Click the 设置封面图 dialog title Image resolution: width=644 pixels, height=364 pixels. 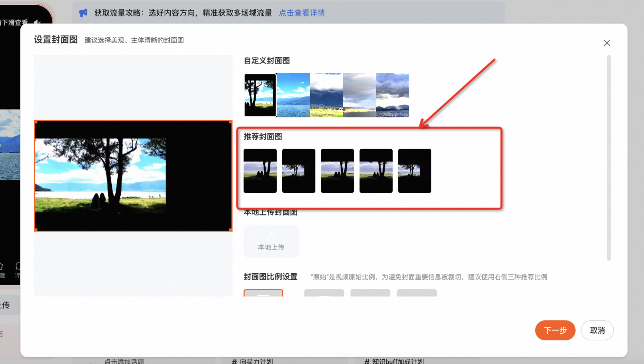56,40
